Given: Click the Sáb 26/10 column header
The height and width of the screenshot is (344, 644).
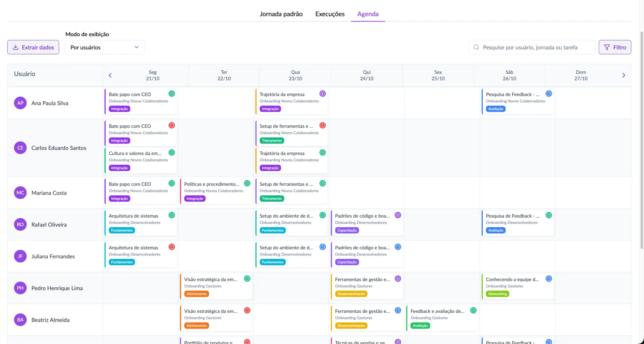Looking at the screenshot, I should [509, 75].
